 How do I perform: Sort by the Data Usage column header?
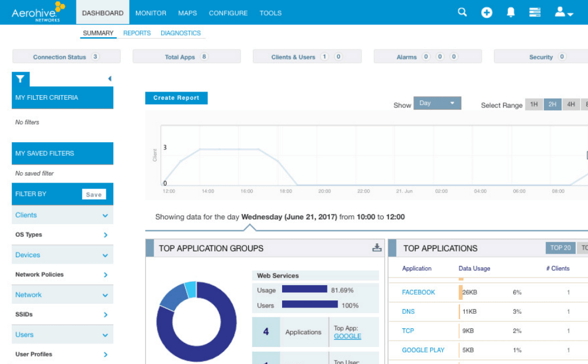(474, 268)
